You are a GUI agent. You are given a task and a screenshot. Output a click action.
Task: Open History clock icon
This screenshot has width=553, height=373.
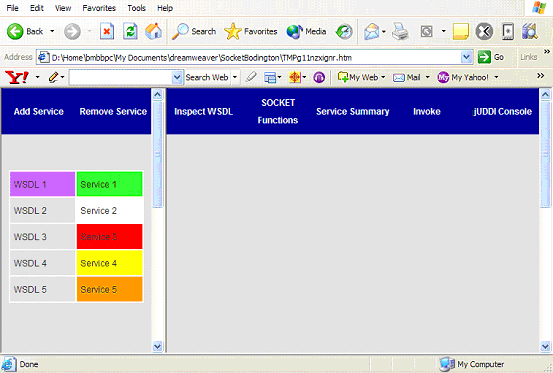(x=344, y=31)
